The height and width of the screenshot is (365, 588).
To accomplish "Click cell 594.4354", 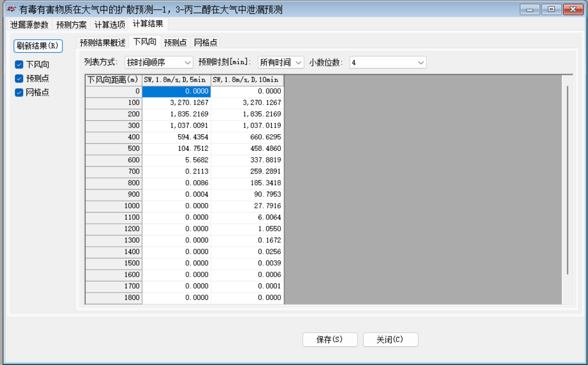I will point(176,137).
